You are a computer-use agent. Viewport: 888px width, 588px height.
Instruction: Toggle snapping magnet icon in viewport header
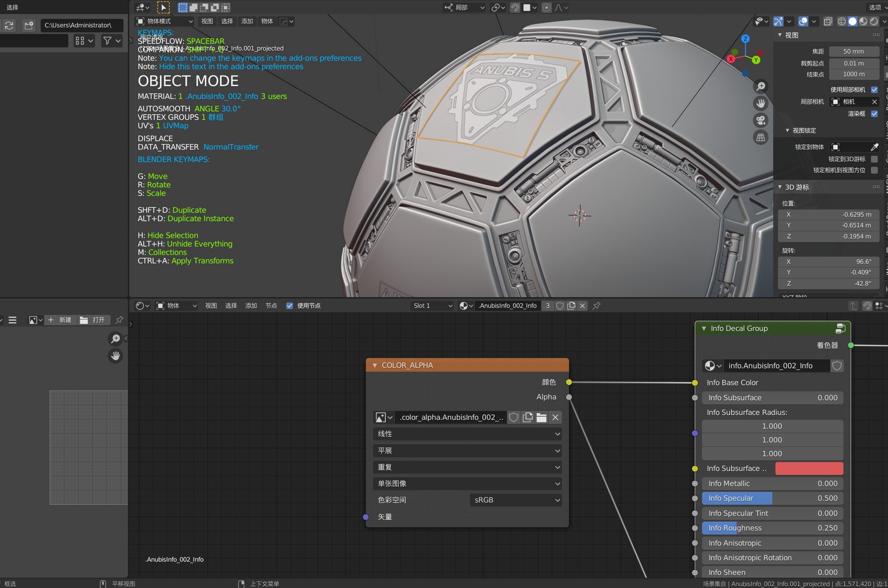pos(515,8)
